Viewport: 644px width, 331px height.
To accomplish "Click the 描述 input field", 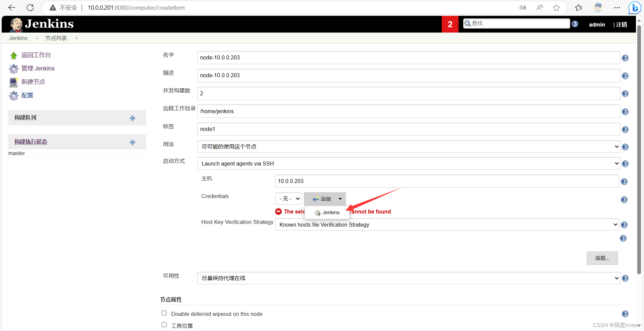I will click(x=409, y=75).
